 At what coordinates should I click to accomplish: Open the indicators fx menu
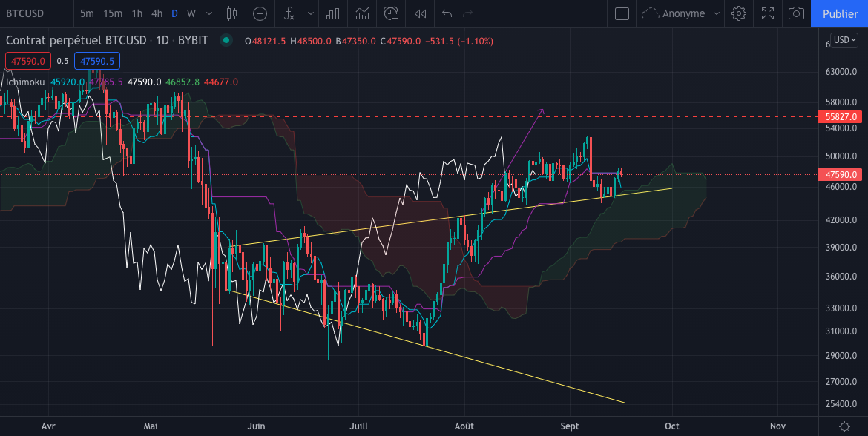289,13
